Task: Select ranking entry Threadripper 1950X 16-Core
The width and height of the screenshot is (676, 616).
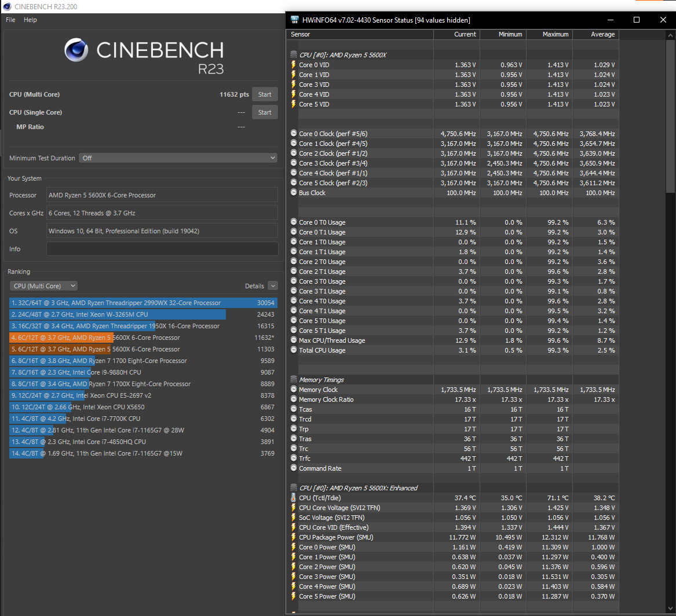Action: pyautogui.click(x=143, y=326)
